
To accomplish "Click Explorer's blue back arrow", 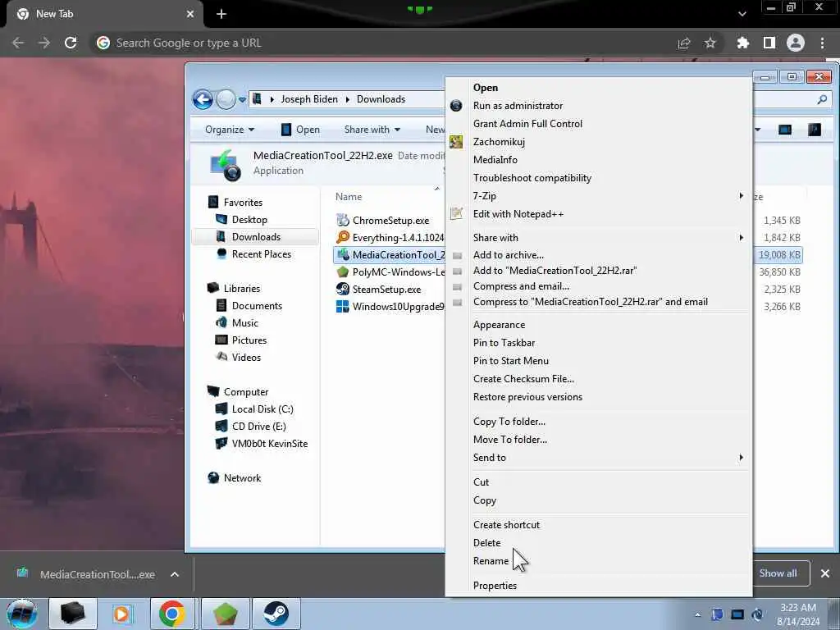I will point(203,99).
